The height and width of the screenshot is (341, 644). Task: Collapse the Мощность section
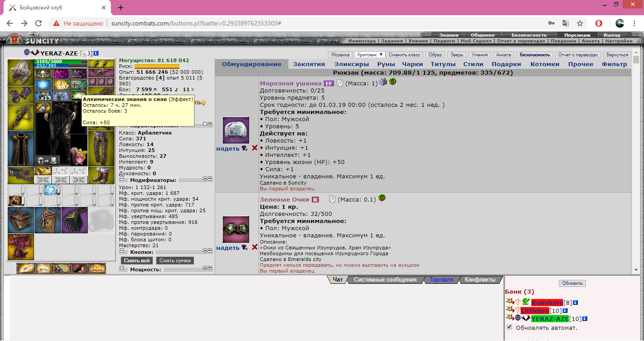[x=121, y=269]
